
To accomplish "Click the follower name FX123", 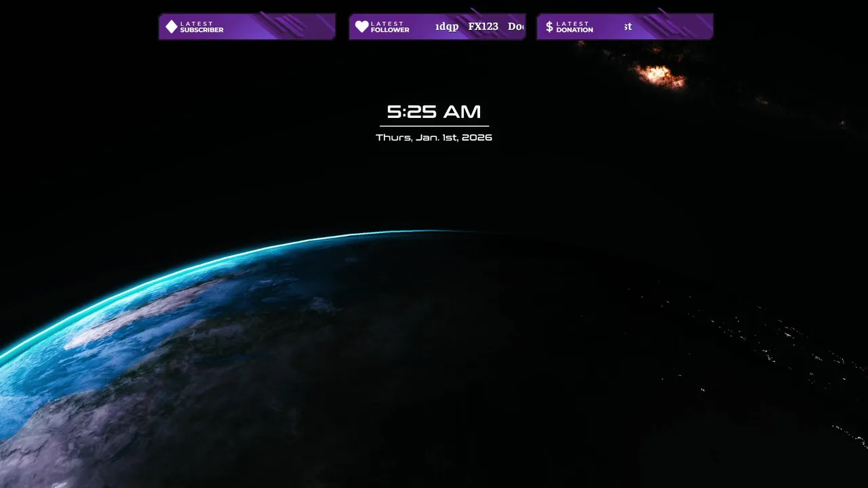I will tap(483, 26).
